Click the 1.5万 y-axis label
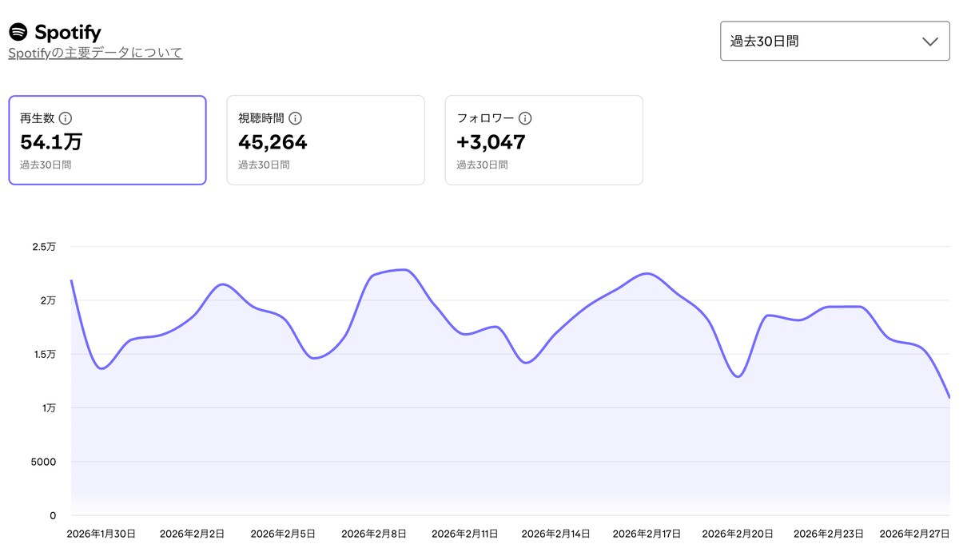975x560 pixels. click(44, 354)
